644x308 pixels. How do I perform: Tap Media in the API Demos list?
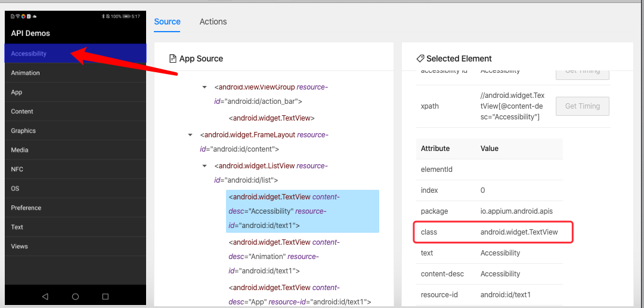click(x=76, y=150)
